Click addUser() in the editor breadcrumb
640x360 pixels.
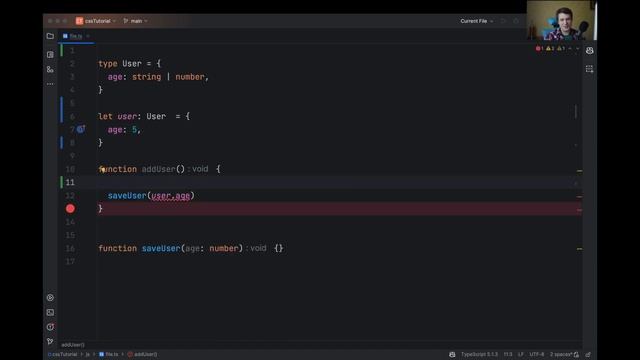[x=73, y=345]
